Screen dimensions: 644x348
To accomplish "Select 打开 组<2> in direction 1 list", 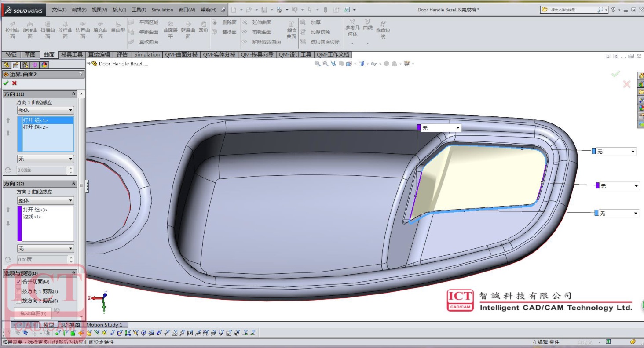I will pyautogui.click(x=35, y=127).
